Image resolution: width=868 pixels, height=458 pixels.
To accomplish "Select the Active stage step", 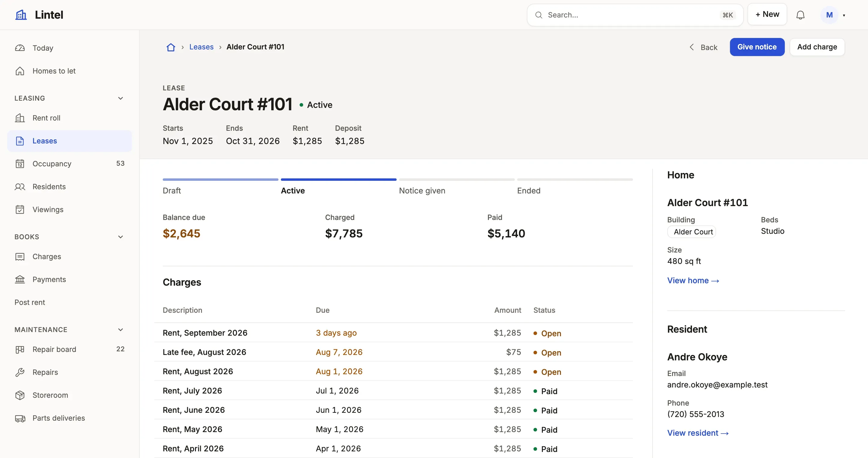I will [338, 187].
